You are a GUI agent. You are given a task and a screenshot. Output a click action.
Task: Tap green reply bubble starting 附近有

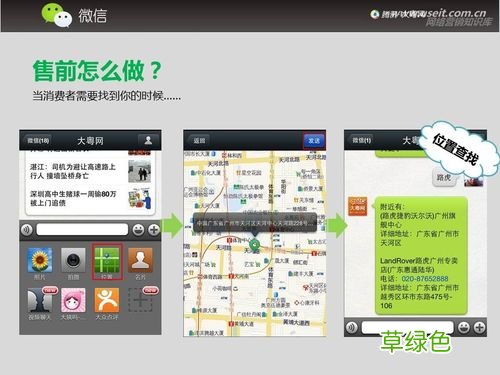[x=421, y=256]
